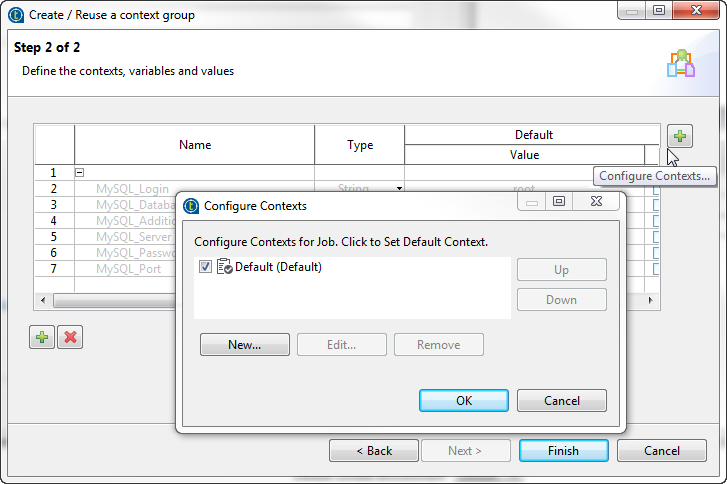The image size is (727, 484).
Task: Cancel the Configure Contexts dialog
Action: click(561, 400)
